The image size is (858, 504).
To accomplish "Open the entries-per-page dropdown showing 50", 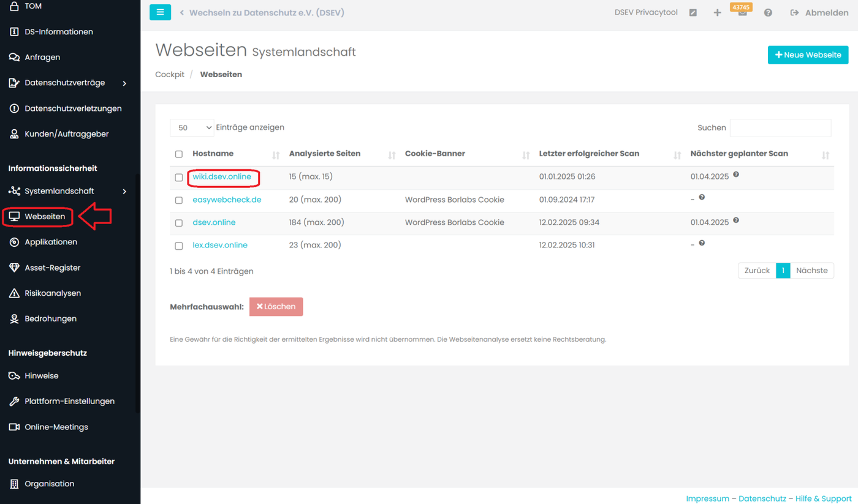I will pyautogui.click(x=192, y=127).
